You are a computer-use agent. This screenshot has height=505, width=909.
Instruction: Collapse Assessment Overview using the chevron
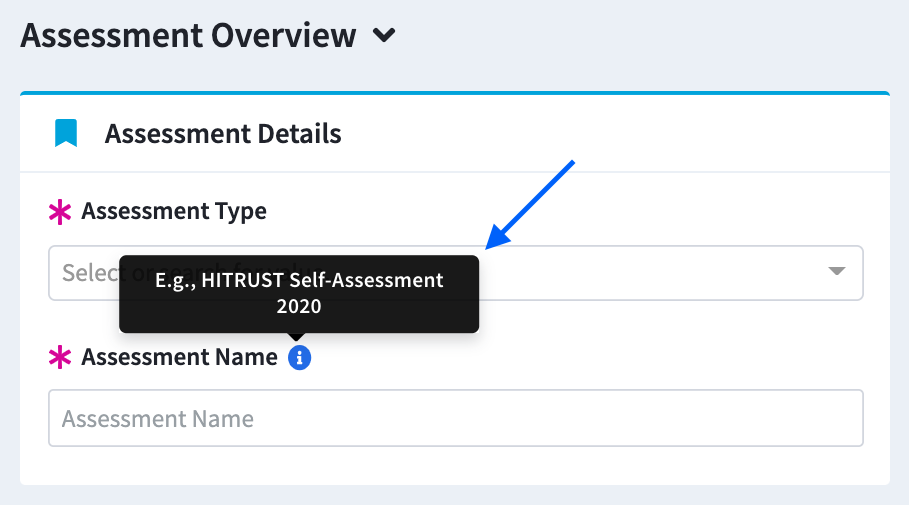[x=384, y=35]
